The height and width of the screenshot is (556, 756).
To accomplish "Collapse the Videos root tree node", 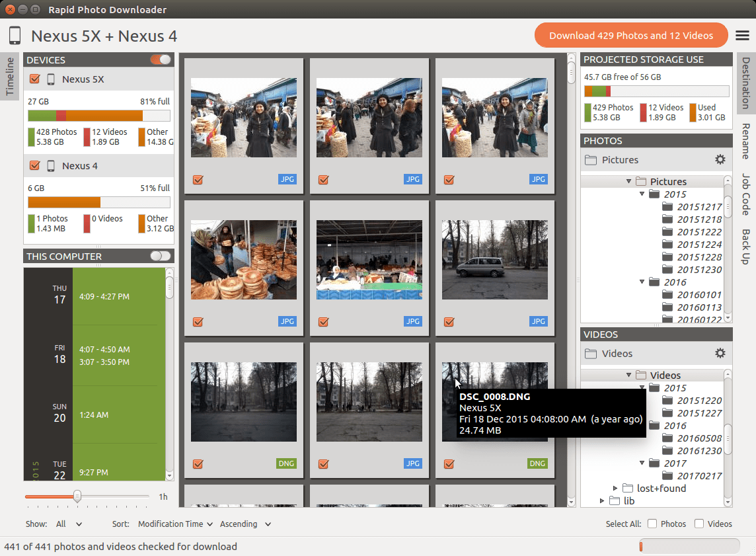I will [628, 375].
